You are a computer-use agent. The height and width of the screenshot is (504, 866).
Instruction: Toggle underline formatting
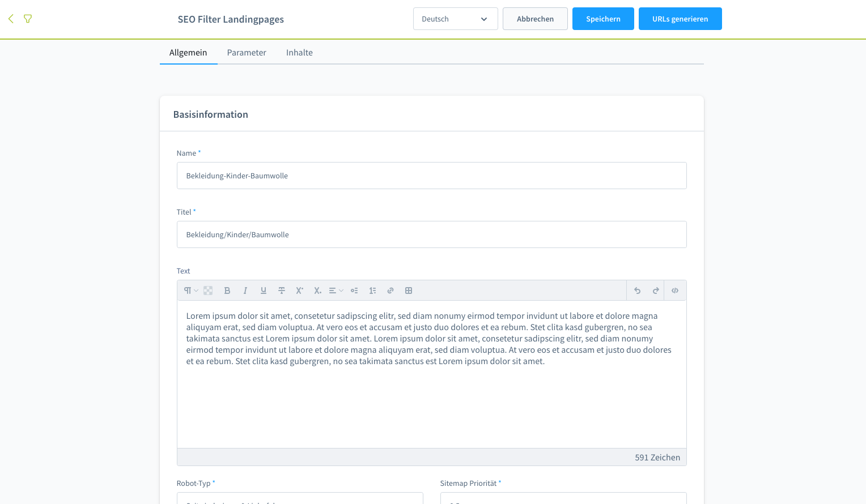264,291
